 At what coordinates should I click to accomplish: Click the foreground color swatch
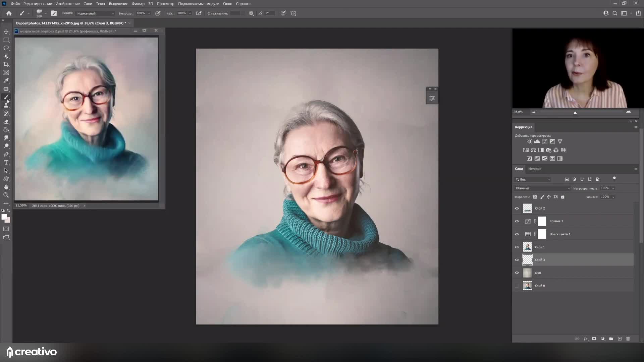[x=4, y=217]
